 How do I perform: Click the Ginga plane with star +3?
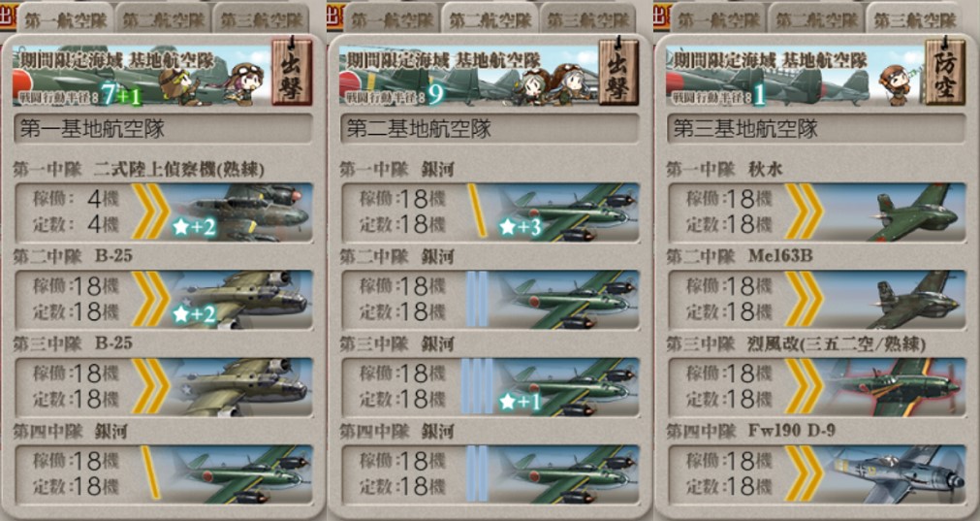click(x=569, y=212)
